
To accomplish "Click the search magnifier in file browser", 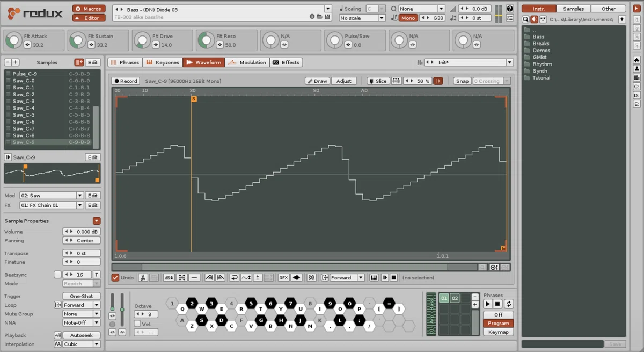I will 526,19.
